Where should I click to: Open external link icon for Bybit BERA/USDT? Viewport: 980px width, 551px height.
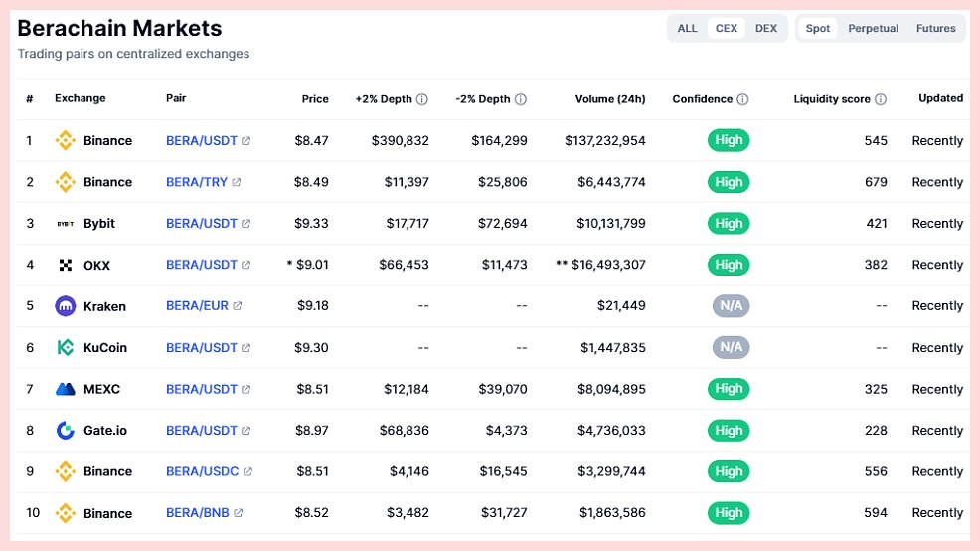tap(246, 223)
